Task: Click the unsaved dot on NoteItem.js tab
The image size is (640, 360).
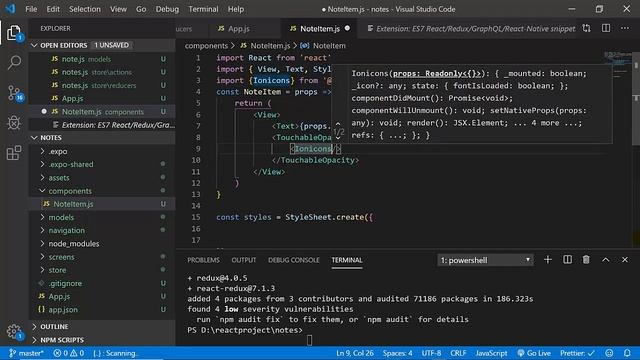Action: (347, 28)
